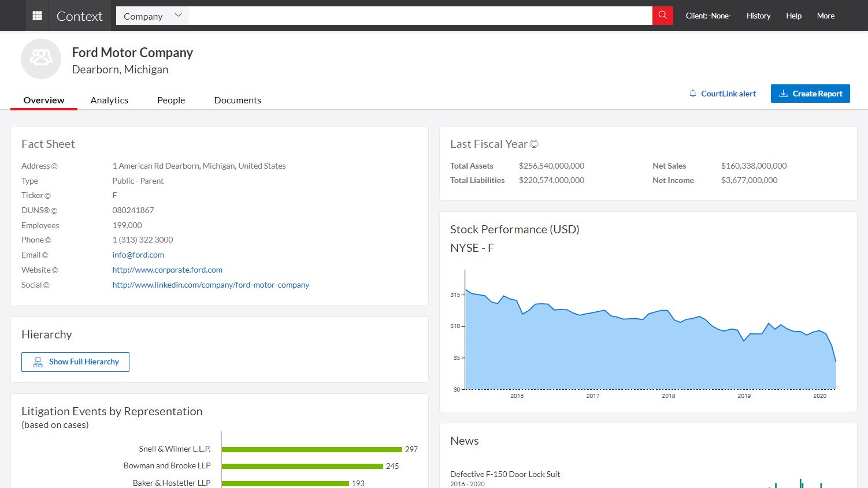Click inside the main search input field
Screen dimensions: 868x488
(420, 16)
